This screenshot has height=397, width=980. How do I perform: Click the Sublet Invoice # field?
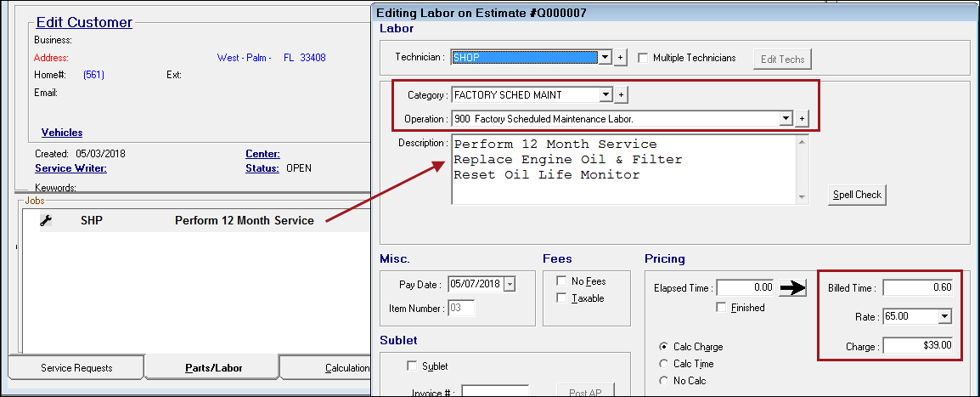495,392
